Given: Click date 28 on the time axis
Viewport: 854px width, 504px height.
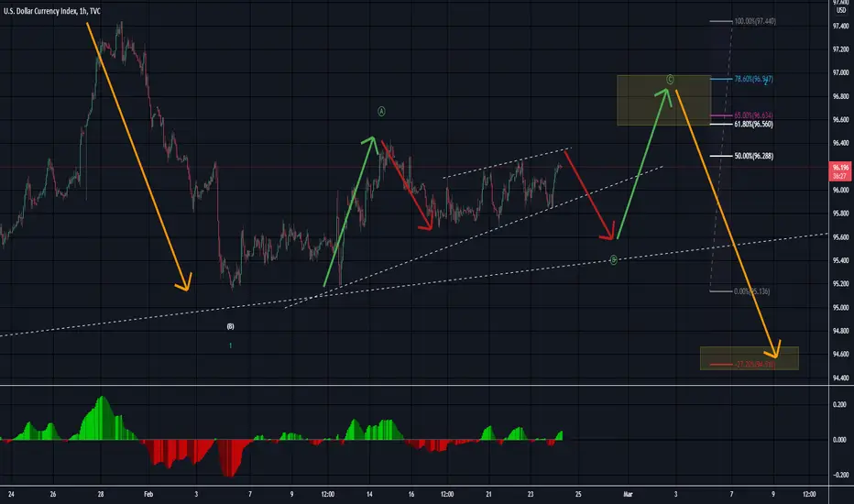Looking at the screenshot, I should click(x=101, y=494).
